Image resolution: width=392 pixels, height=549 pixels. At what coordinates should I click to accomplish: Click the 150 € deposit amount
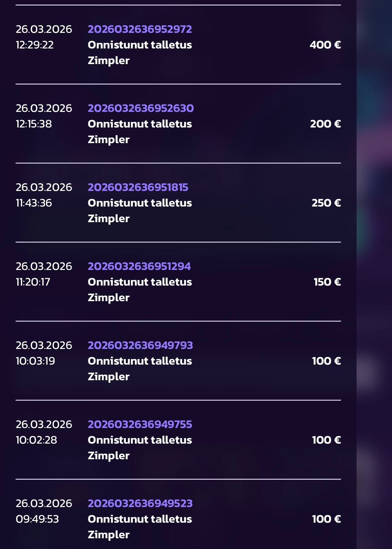(x=327, y=282)
